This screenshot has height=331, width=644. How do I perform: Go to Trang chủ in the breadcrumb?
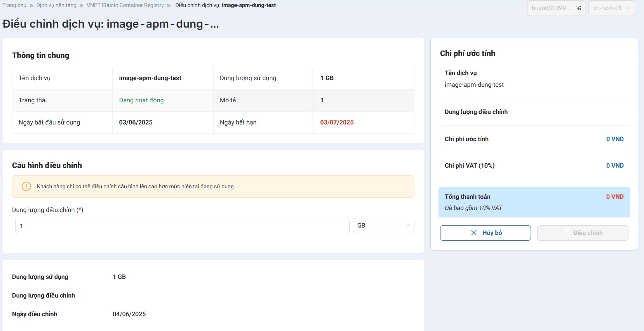[14, 5]
